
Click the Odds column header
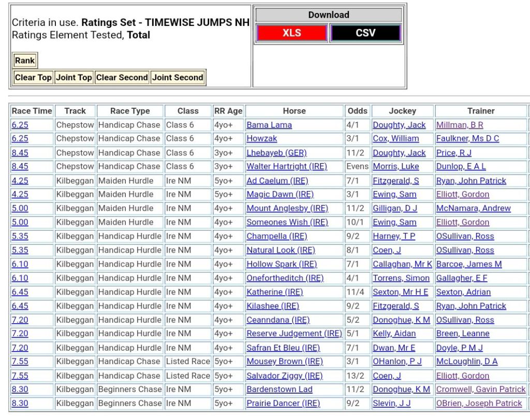(358, 111)
